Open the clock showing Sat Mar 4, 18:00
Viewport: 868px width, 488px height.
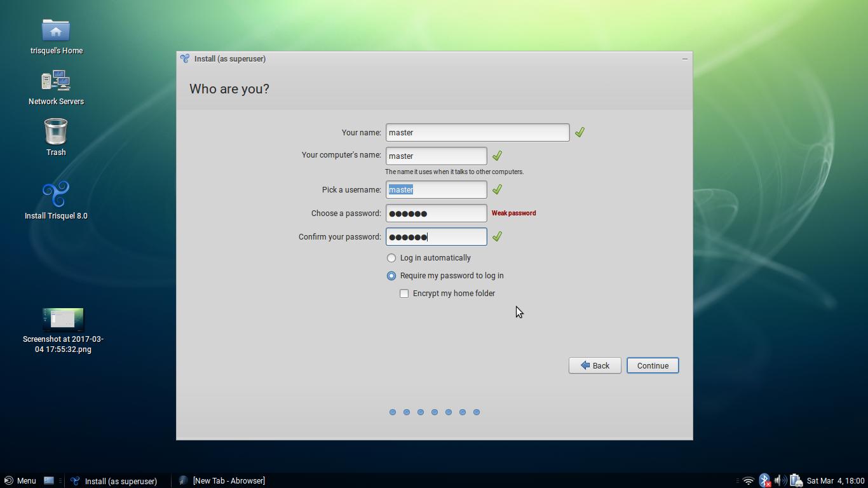pos(836,481)
